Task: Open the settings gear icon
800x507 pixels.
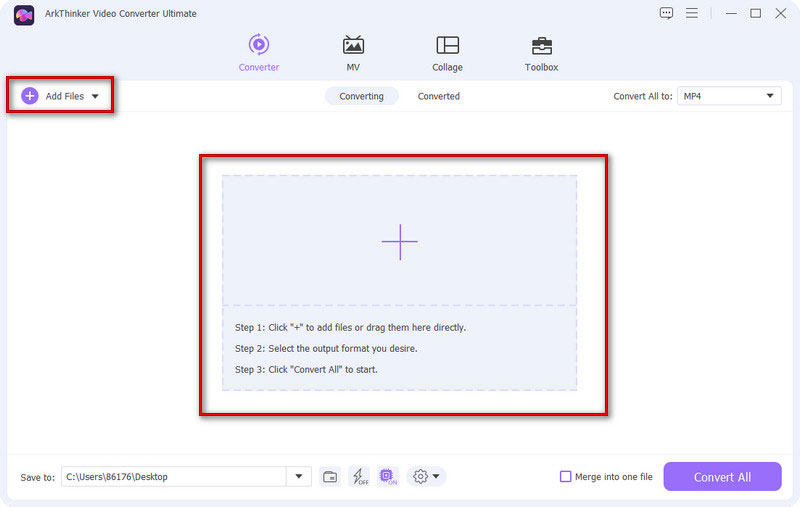Action: pyautogui.click(x=420, y=476)
